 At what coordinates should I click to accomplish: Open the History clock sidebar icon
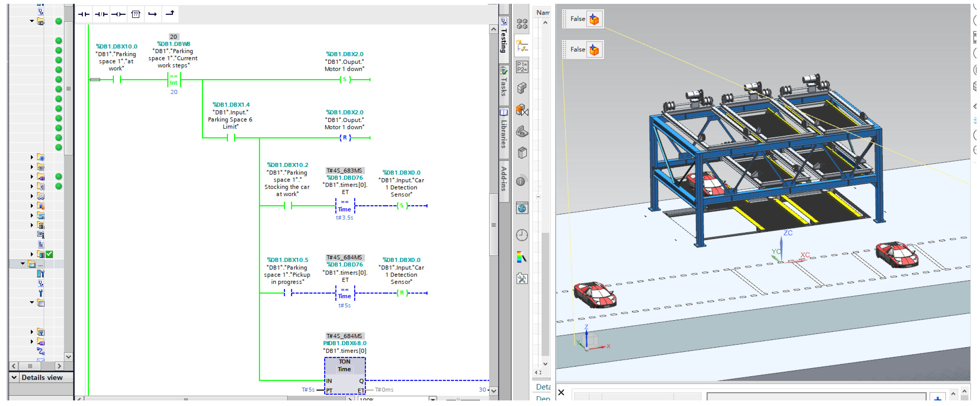pyautogui.click(x=522, y=235)
